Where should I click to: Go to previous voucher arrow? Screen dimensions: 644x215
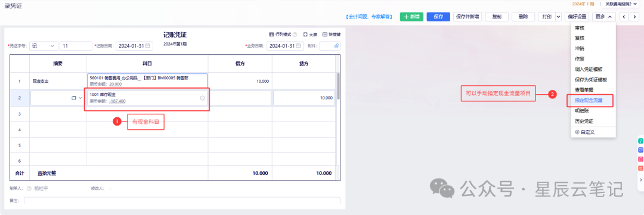(624, 17)
